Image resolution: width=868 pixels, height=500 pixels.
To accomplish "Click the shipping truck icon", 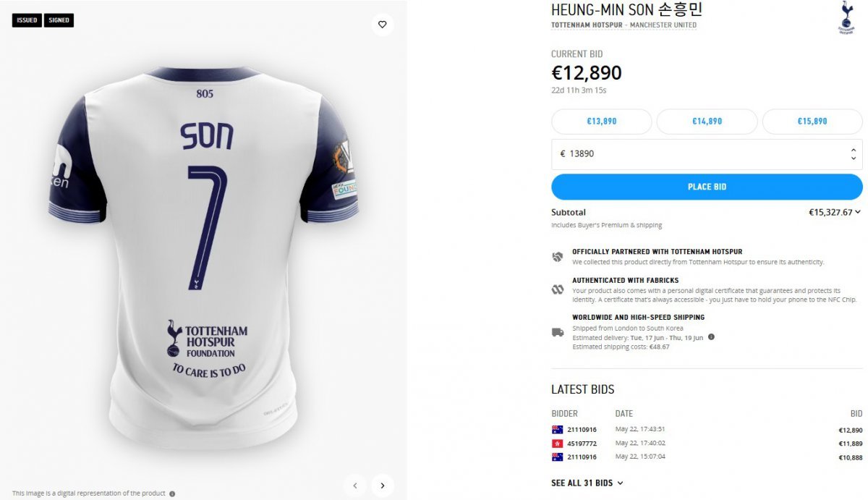I will click(558, 332).
